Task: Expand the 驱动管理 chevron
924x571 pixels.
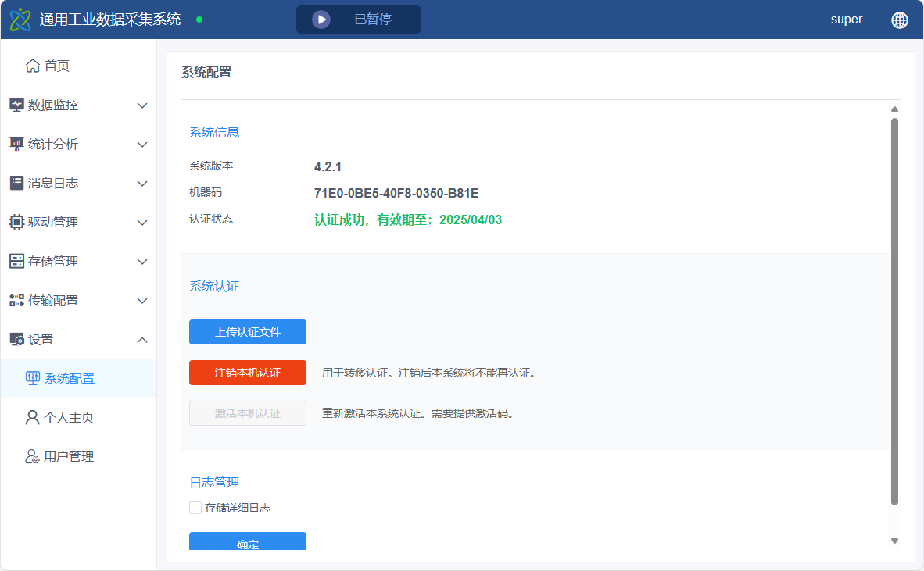Action: point(142,223)
